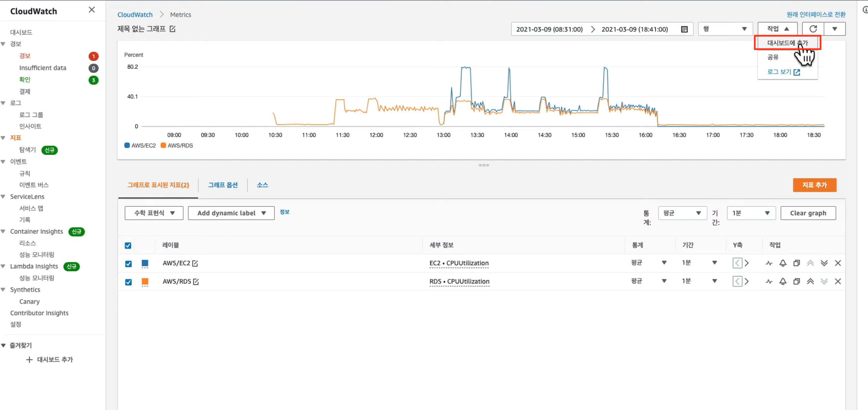Select 대시보드에 추가 menu item
Viewport: 868px width, 410px height.
tap(787, 43)
